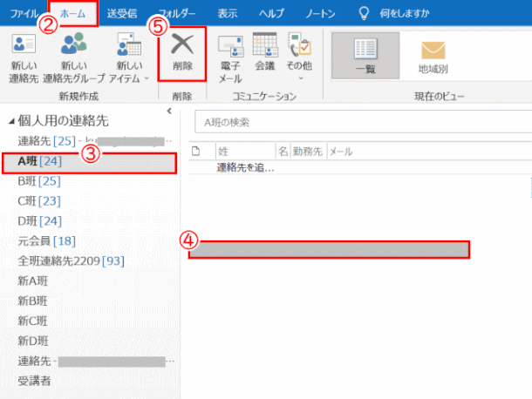Select the 新A班 folder
This screenshot has height=399, width=532.
(90, 281)
